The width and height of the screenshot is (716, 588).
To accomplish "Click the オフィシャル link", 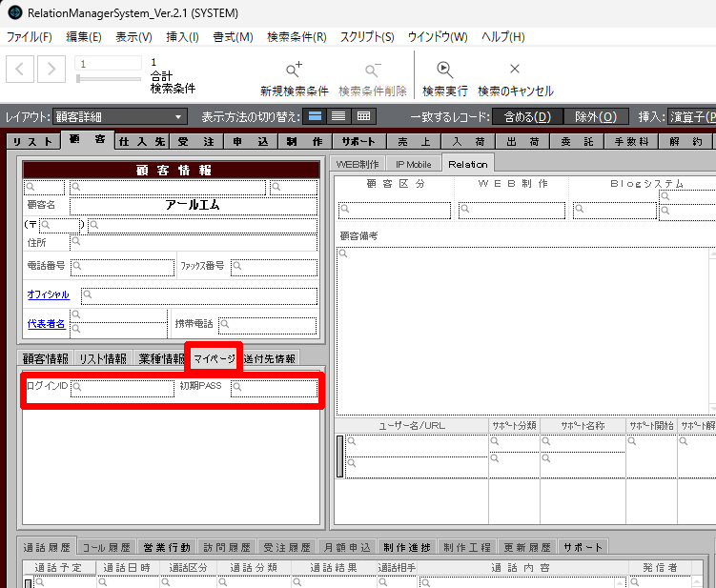I will click(x=48, y=295).
